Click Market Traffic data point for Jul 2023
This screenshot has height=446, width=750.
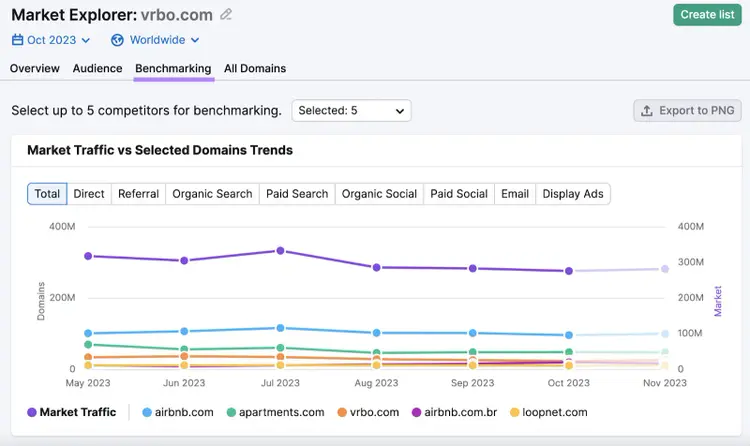tap(280, 251)
